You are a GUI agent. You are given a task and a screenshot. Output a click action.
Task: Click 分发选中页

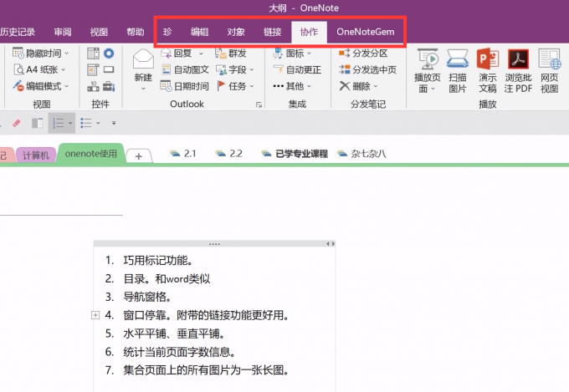pyautogui.click(x=367, y=69)
